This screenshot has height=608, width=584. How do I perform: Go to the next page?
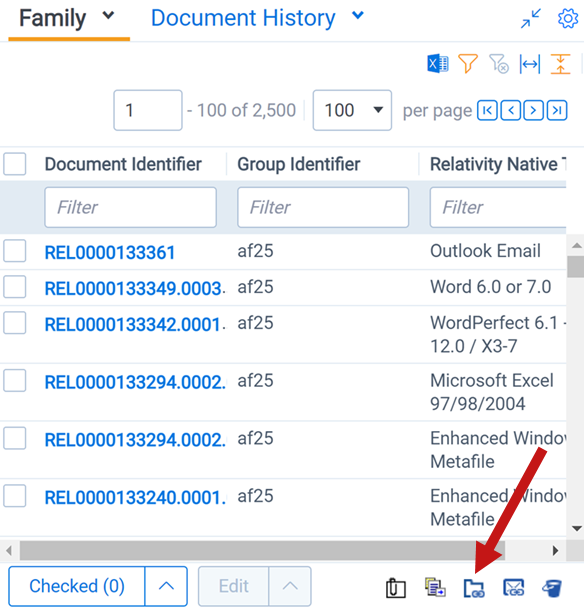point(534,111)
